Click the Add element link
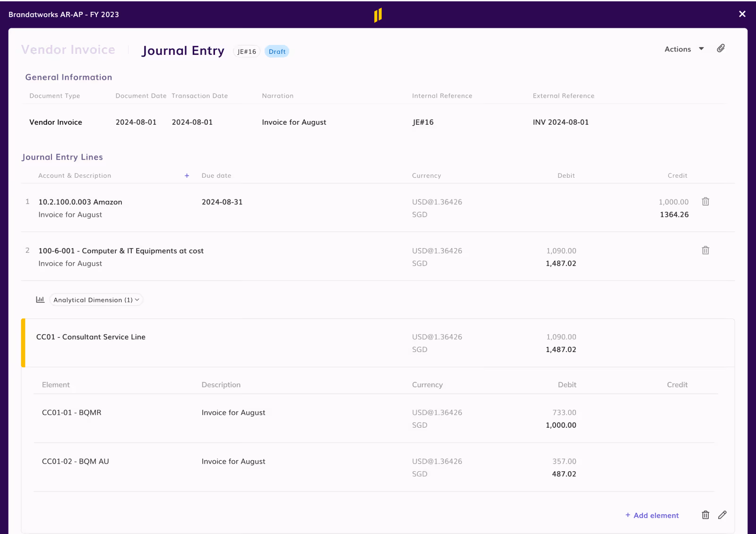The image size is (756, 534). (652, 516)
